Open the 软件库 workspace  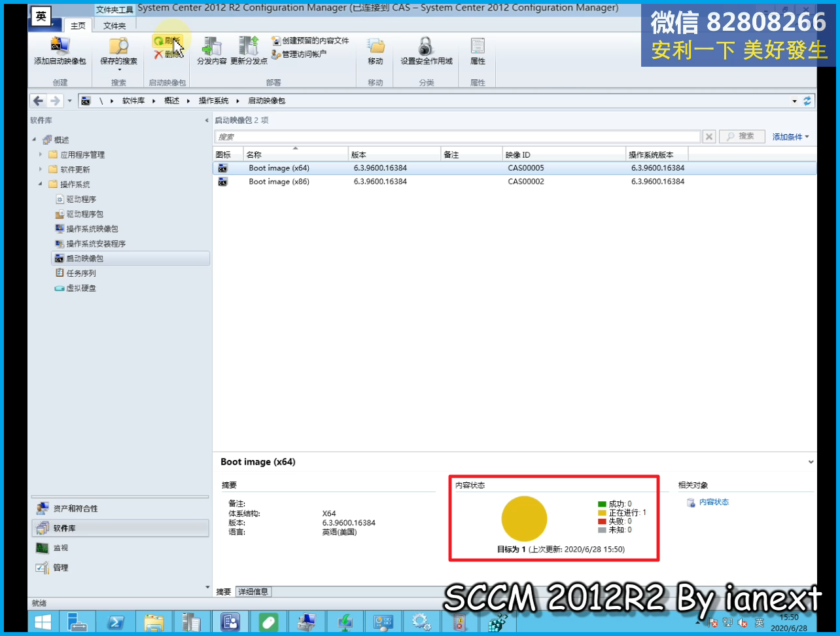click(120, 528)
